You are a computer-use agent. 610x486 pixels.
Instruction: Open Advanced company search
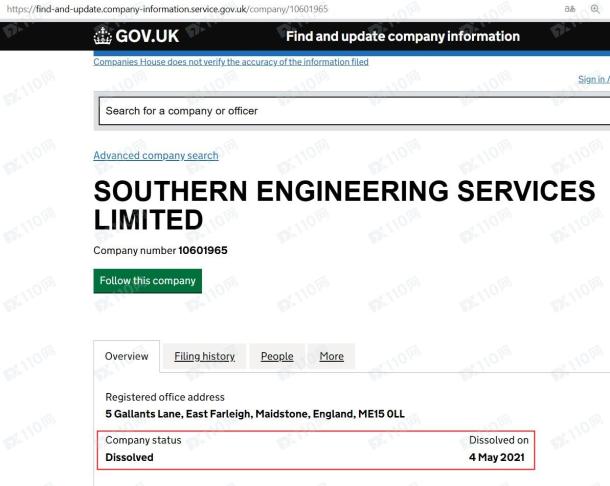[156, 155]
